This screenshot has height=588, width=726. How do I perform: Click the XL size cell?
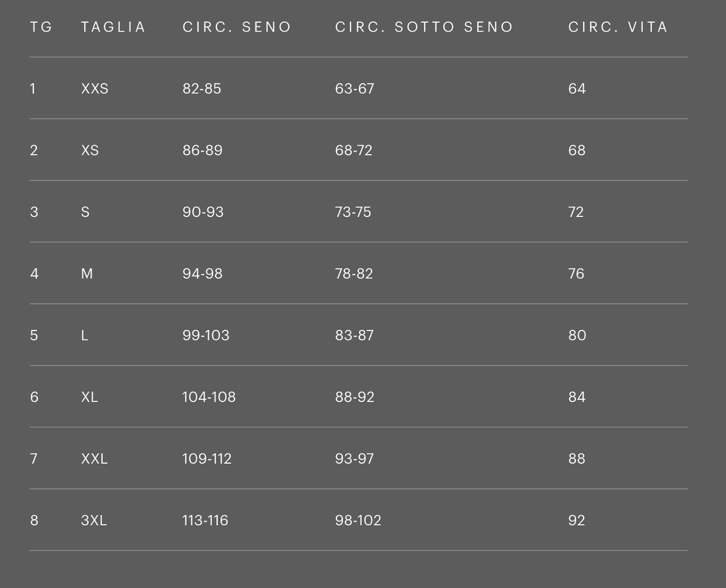click(x=89, y=397)
